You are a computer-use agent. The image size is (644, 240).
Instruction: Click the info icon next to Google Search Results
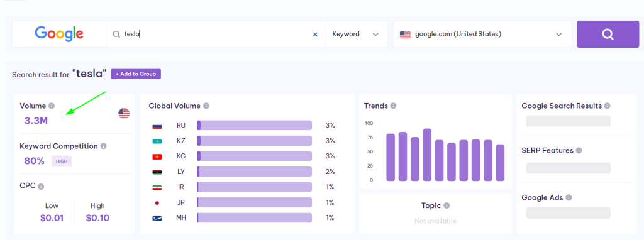point(607,106)
